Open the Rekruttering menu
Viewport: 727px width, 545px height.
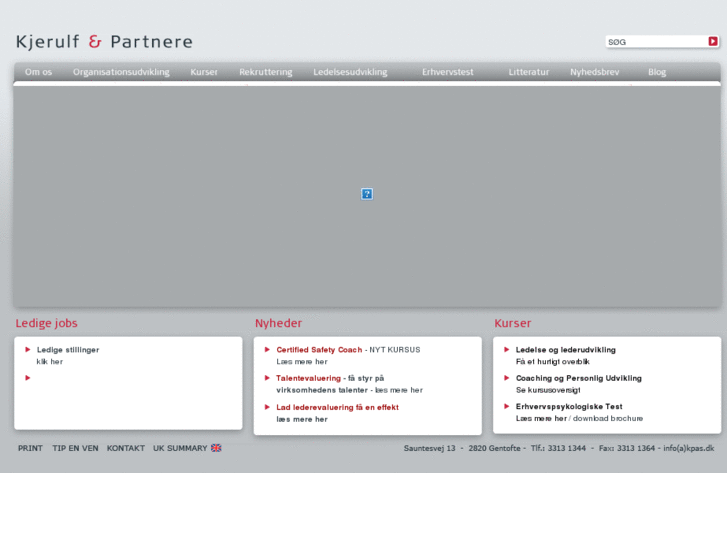point(266,72)
